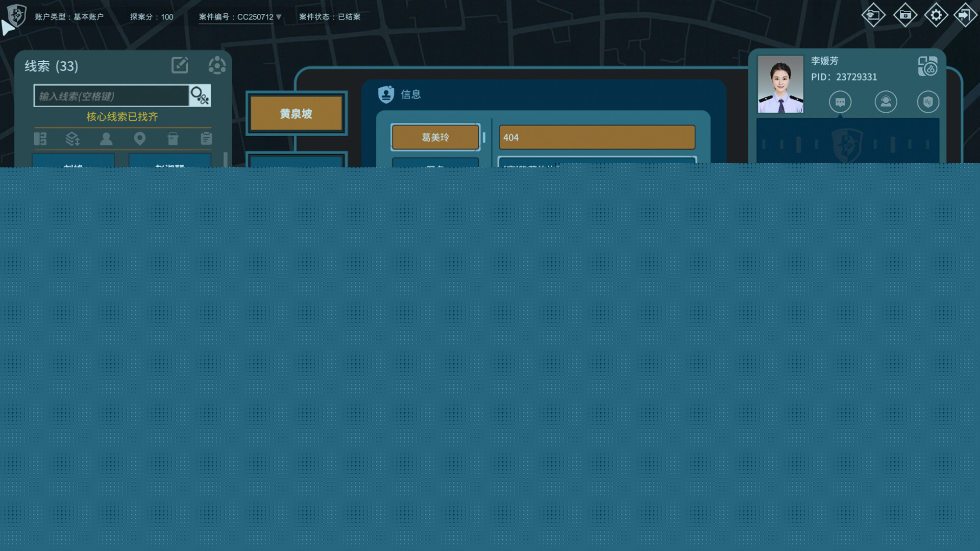
Task: Click the detective shield logo top-left
Action: (x=17, y=15)
